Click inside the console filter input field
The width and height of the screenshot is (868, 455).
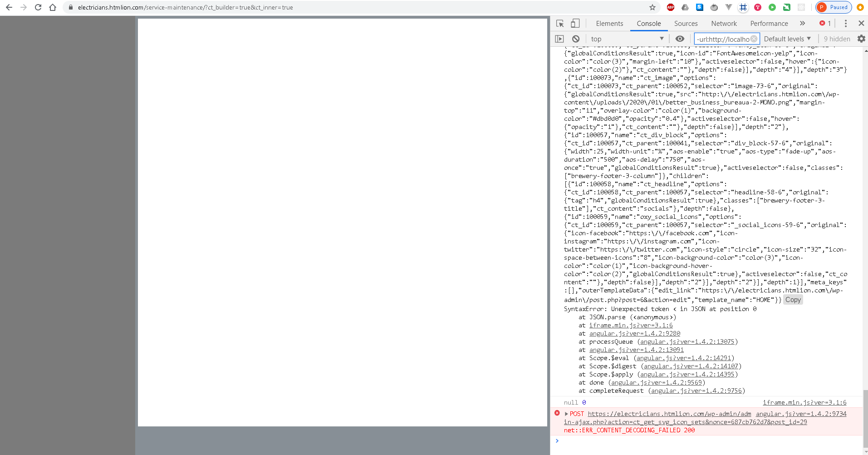pyautogui.click(x=723, y=39)
